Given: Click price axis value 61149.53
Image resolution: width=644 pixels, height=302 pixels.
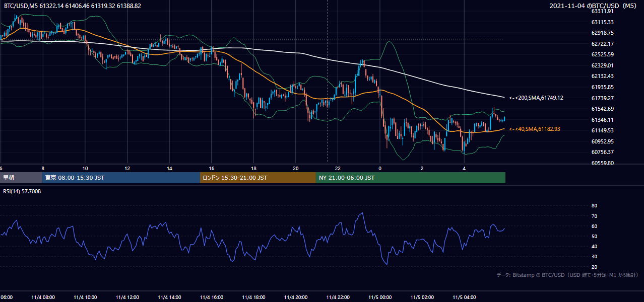Looking at the screenshot, I should 602,130.
